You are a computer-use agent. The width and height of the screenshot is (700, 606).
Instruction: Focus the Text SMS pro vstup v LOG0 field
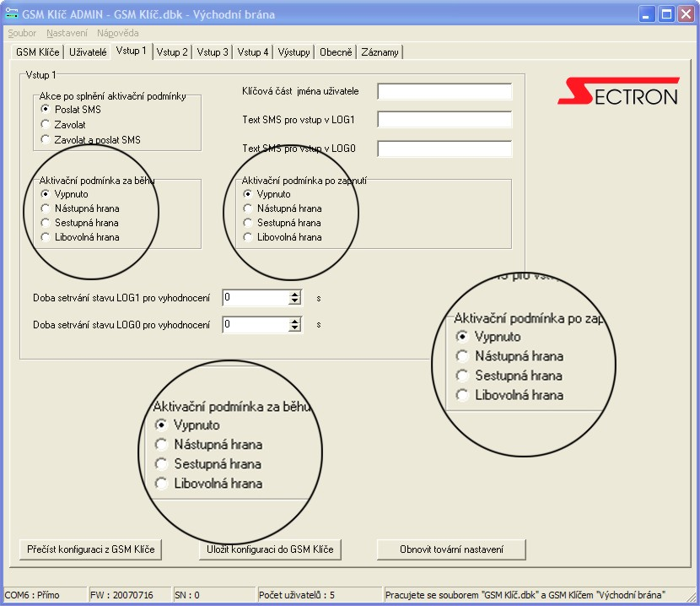tap(444, 149)
